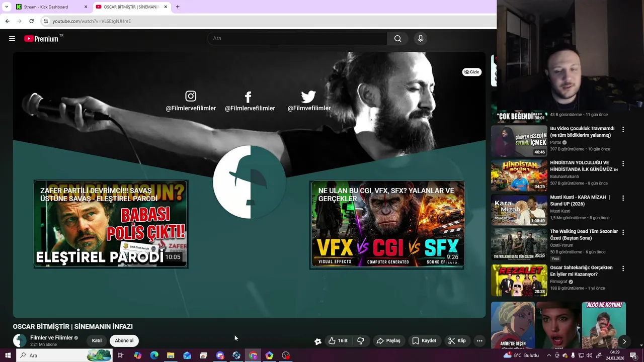Click the sparkle Ask icon beside like
This screenshot has height=362, width=644.
click(317, 341)
